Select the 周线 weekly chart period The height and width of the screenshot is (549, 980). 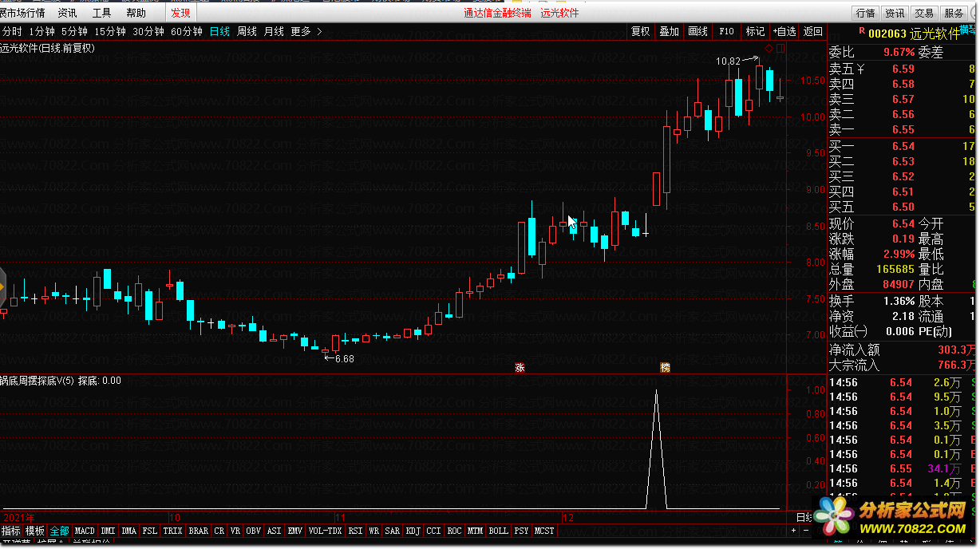point(247,32)
